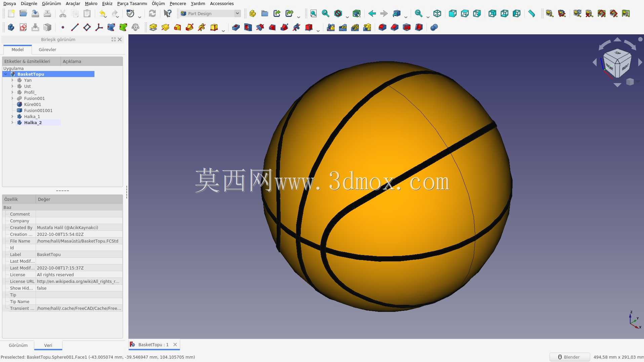Screen dimensions: 644x362
Task: Select the Groove tool
Action: 260,27
